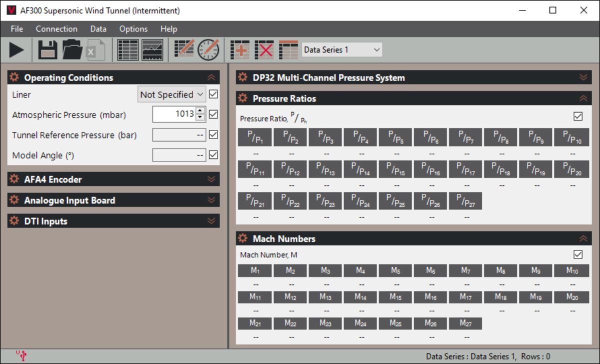Open the Connection menu
The width and height of the screenshot is (600, 364).
[56, 29]
